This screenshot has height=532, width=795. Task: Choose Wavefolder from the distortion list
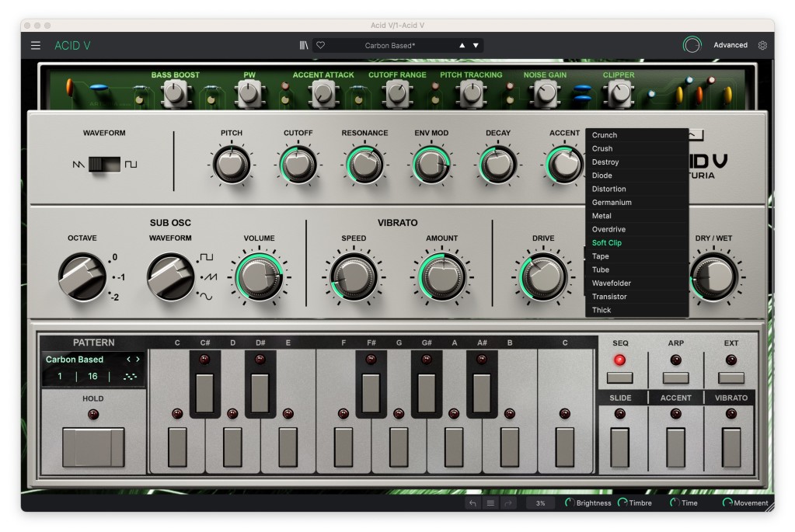(x=612, y=283)
